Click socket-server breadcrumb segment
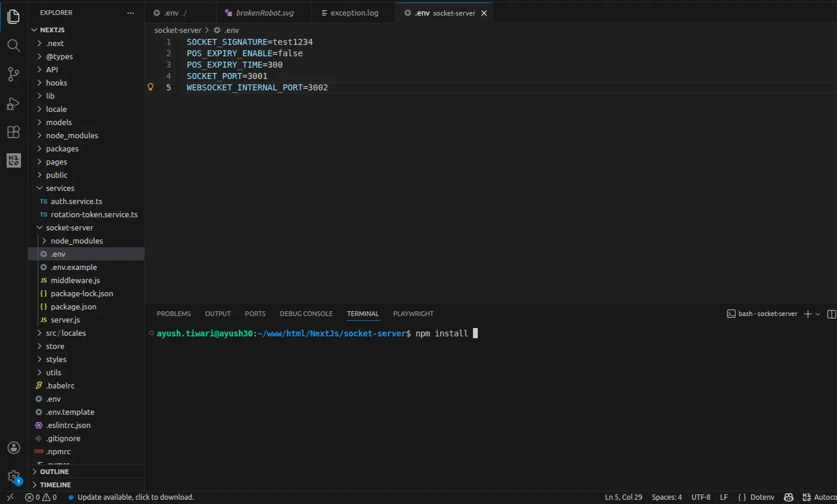 pos(178,30)
